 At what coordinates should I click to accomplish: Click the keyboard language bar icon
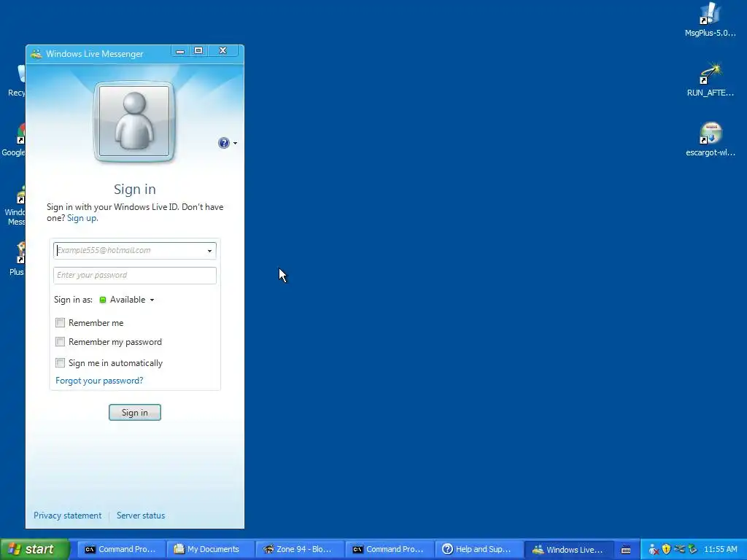(x=626, y=550)
